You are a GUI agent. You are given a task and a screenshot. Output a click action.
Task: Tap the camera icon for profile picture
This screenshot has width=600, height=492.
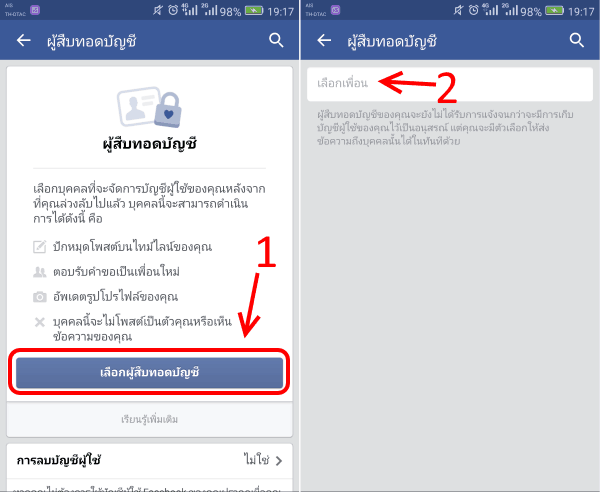39,297
